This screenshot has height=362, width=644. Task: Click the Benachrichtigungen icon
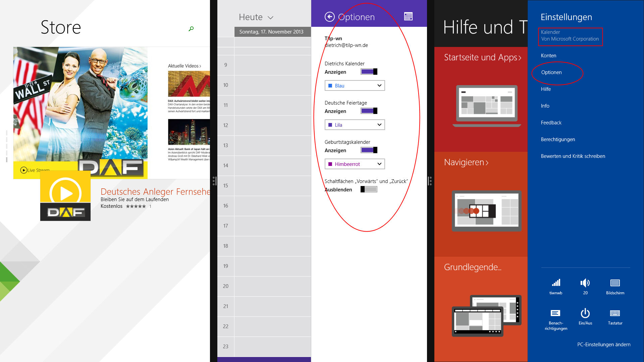(x=555, y=313)
